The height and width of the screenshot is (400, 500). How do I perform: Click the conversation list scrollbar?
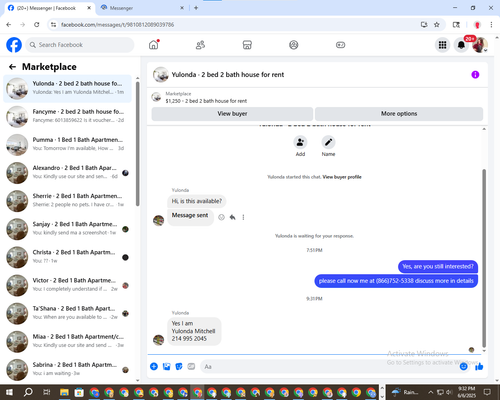(138, 143)
